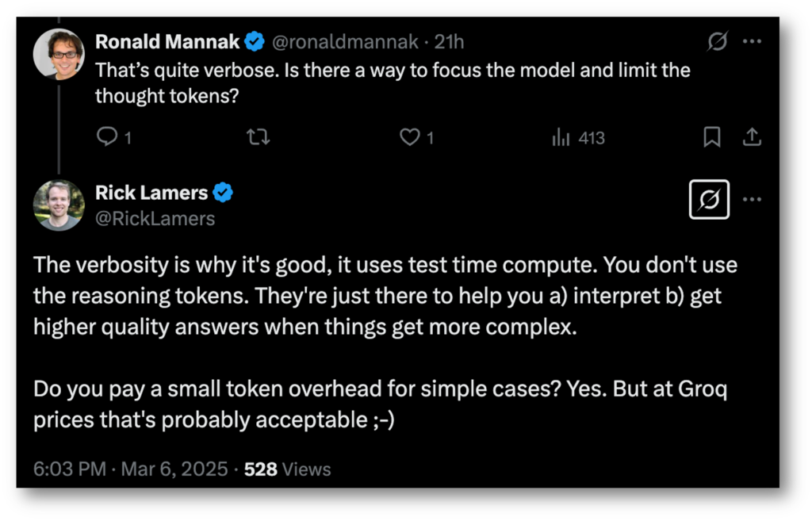Click Ronald Mannak's verified badge
812x521 pixels.
[x=255, y=41]
